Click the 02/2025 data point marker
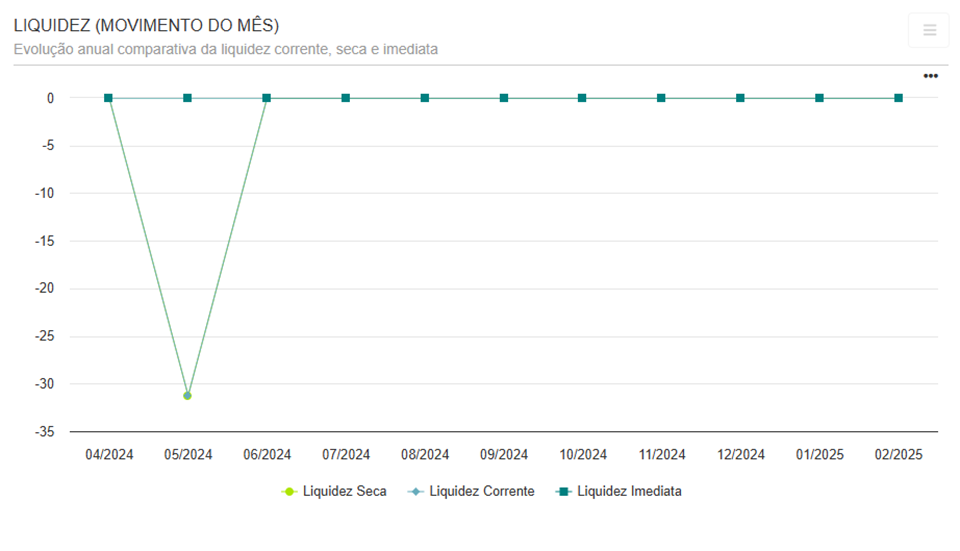 [x=898, y=98]
